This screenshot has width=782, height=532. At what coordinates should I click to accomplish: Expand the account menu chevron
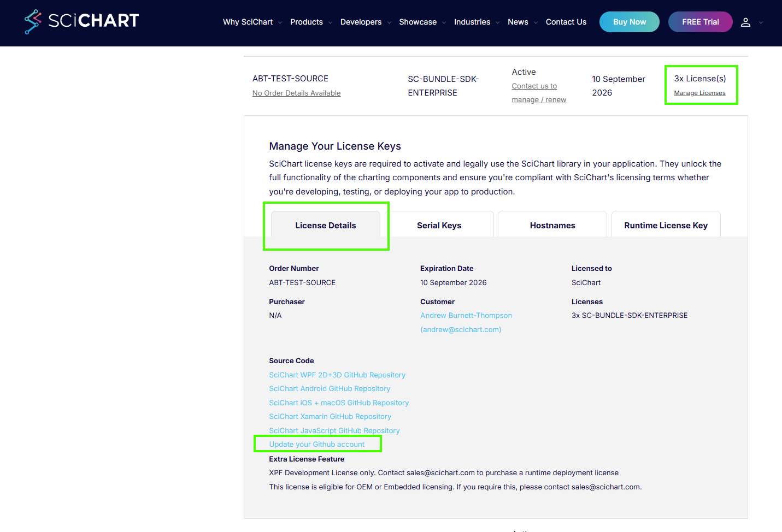[761, 22]
